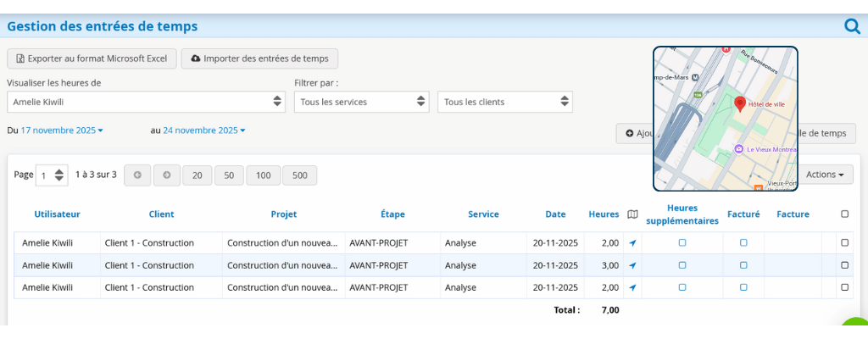Open the 24 novembre 2025 end date picker
868x339 pixels.
(x=204, y=131)
